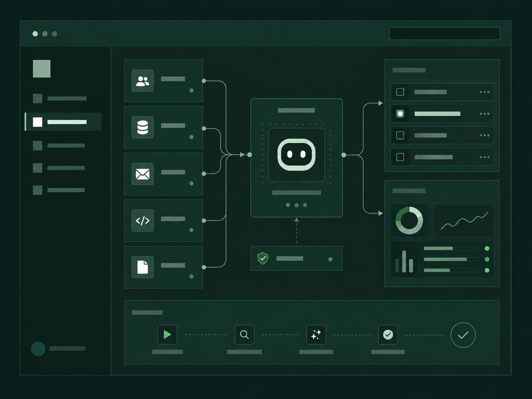532x399 pixels.
Task: Click the search field in the title bar
Action: click(445, 33)
